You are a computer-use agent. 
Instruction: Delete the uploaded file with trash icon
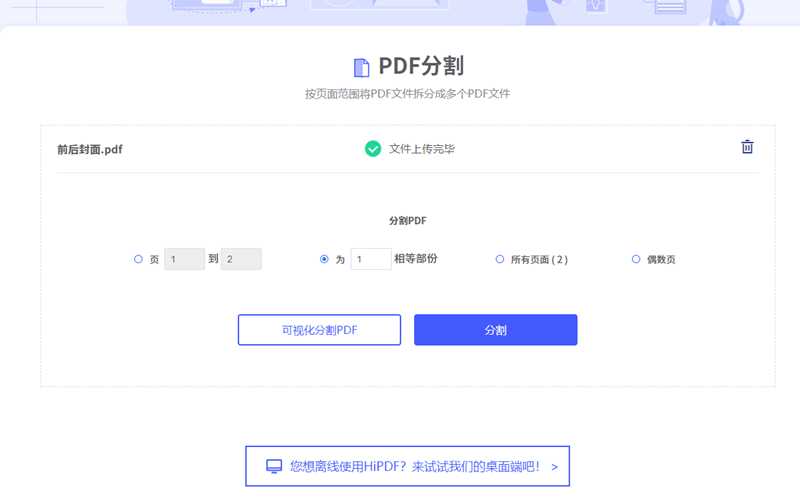(747, 147)
